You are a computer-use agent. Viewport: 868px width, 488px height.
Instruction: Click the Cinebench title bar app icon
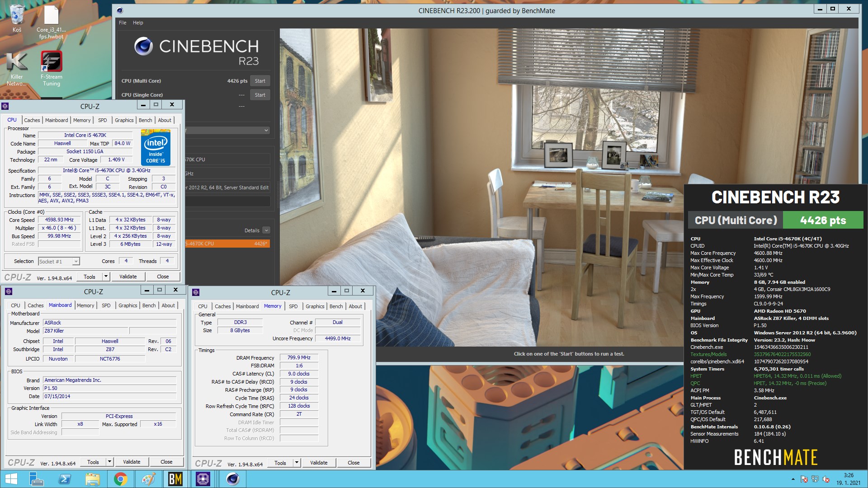click(119, 10)
